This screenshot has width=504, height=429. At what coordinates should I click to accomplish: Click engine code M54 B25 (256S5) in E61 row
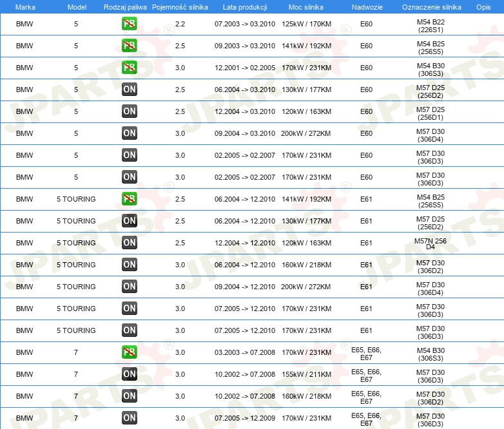click(431, 201)
